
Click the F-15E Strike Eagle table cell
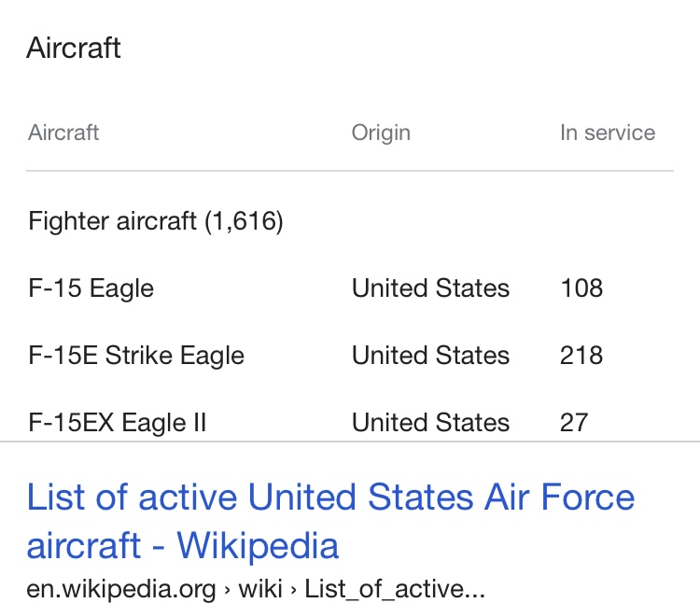coord(136,356)
